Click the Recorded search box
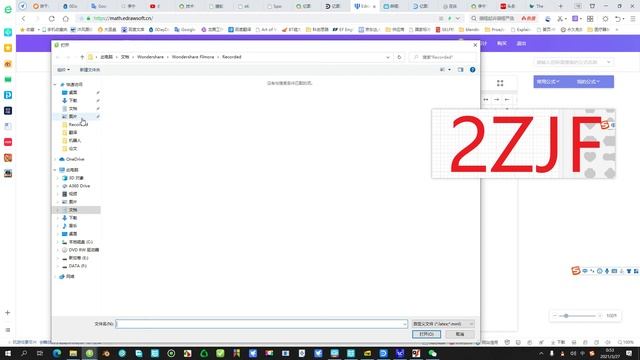This screenshot has height=360, width=640. click(443, 57)
